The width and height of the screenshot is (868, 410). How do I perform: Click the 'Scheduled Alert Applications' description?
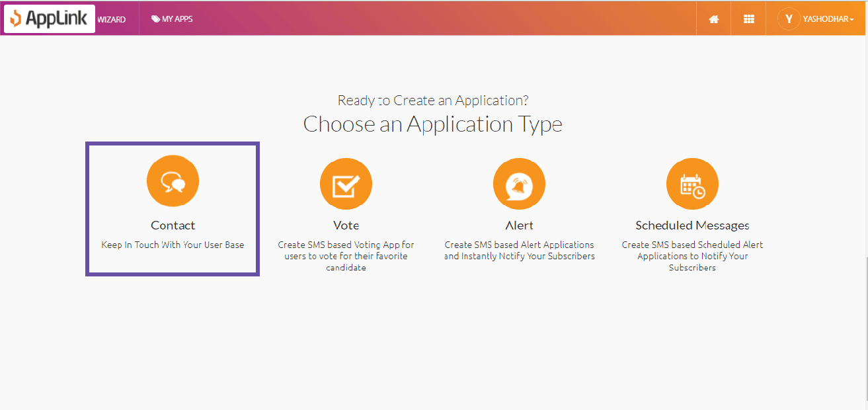click(x=692, y=256)
